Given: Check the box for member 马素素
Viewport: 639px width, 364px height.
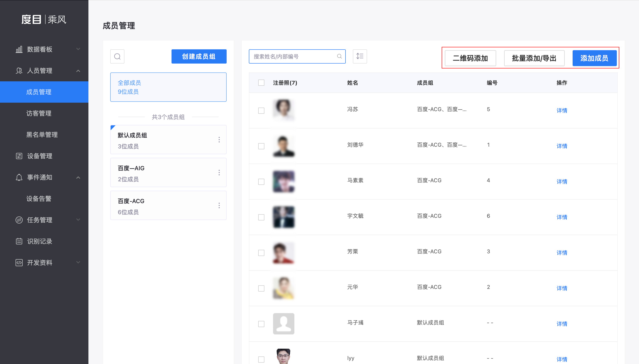Looking at the screenshot, I should [x=261, y=182].
